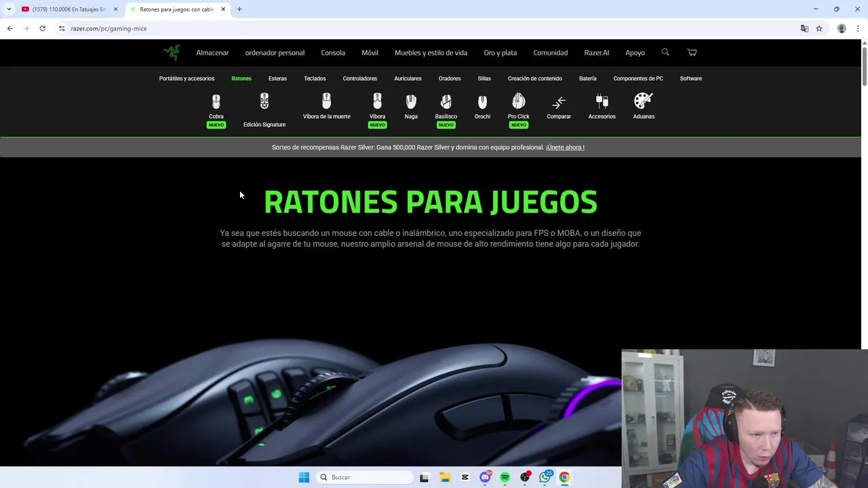Go to the Oradores subcategory
This screenshot has width=868, height=488.
450,79
